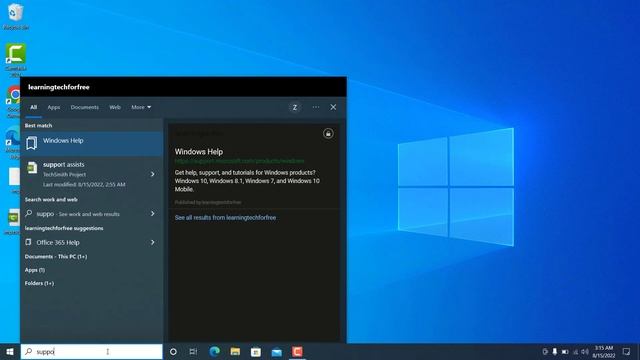This screenshot has height=360, width=640.
Task: Switch to the Documents search tab
Action: [84, 107]
